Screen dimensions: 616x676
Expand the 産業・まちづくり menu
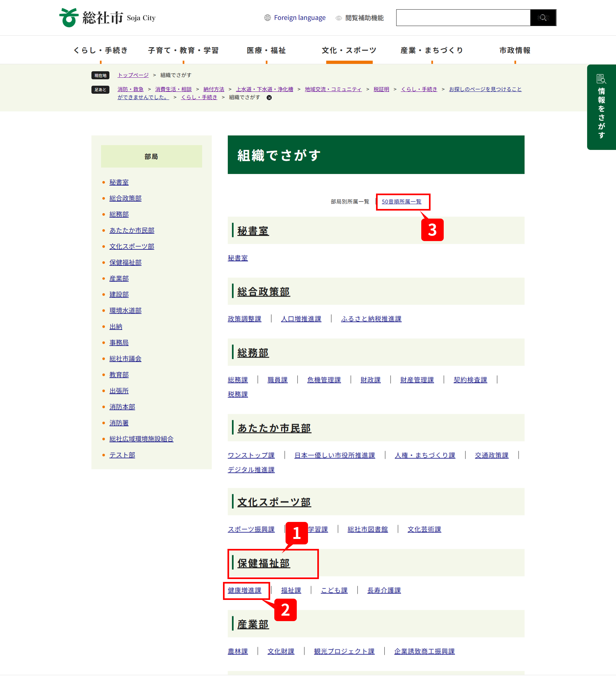[x=432, y=50]
